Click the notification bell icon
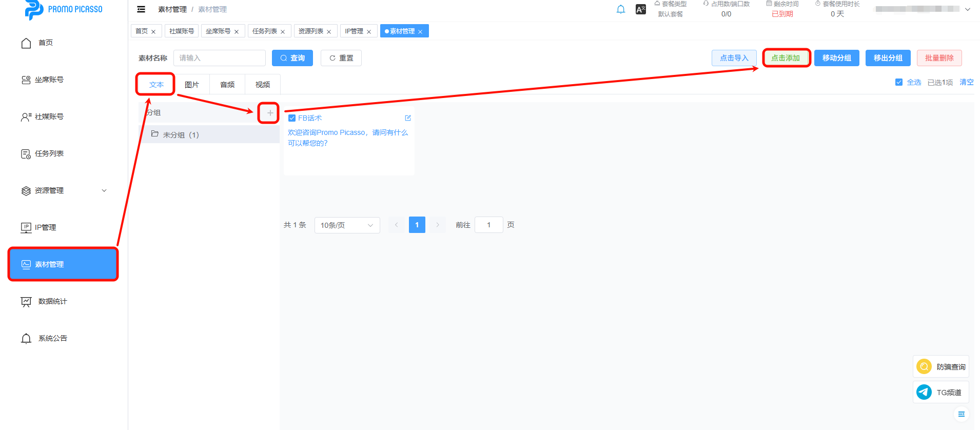Viewport: 980px width, 430px height. click(620, 9)
